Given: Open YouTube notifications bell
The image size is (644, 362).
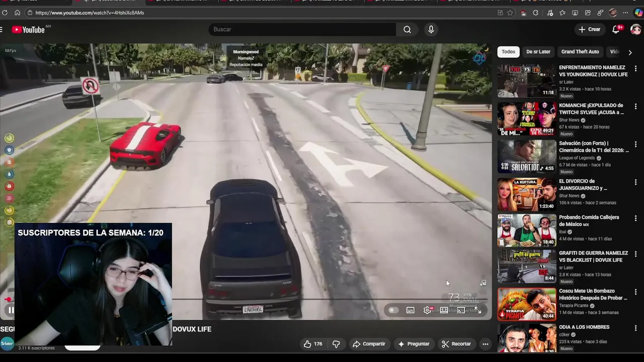Looking at the screenshot, I should click(x=616, y=30).
